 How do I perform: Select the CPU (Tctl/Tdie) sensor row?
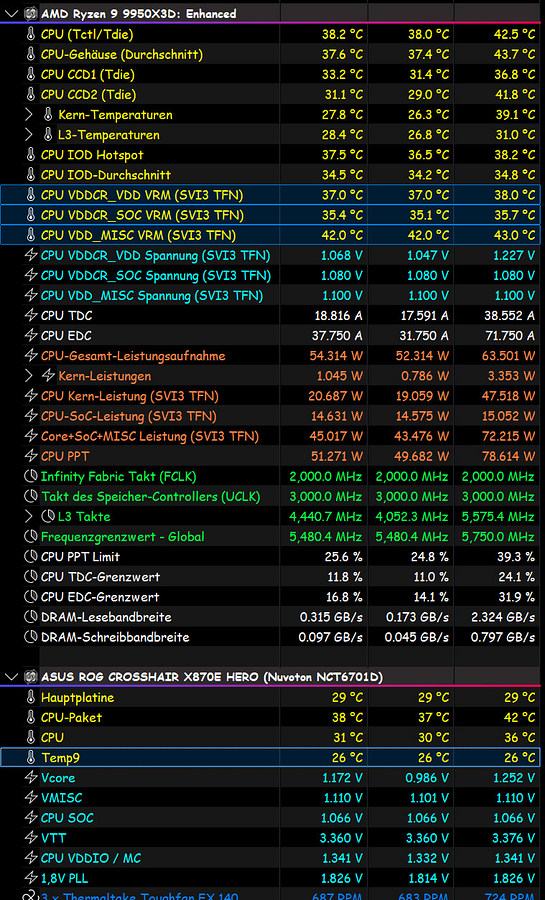[x=272, y=34]
